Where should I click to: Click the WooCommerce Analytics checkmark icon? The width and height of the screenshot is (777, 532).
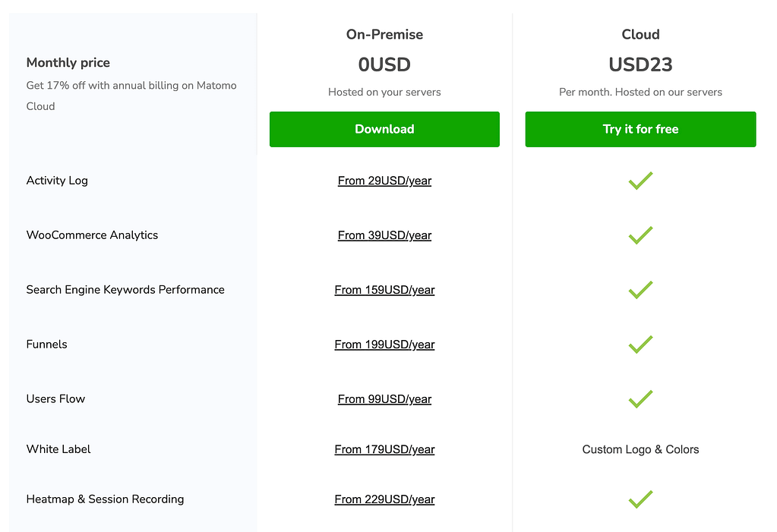click(x=640, y=235)
